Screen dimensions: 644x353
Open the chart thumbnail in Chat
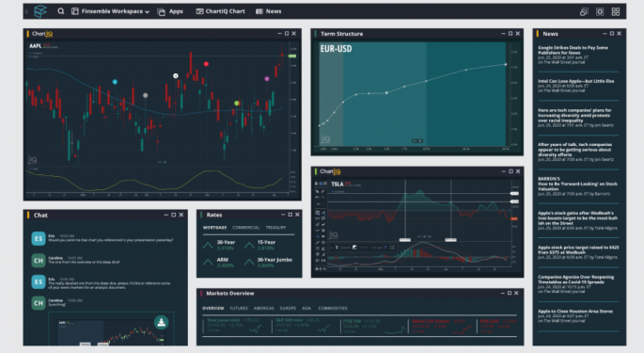[x=111, y=330]
